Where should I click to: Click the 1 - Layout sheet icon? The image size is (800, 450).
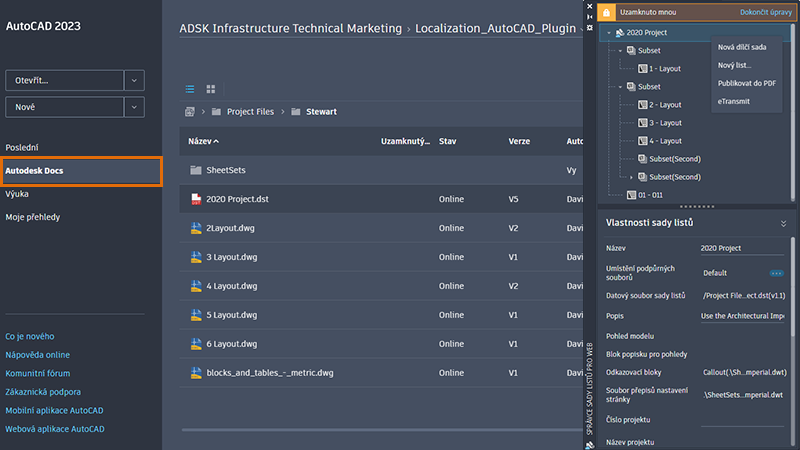[642, 69]
